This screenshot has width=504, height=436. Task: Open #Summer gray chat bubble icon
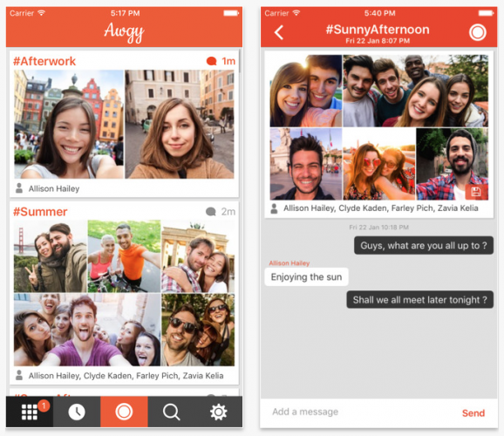point(210,212)
